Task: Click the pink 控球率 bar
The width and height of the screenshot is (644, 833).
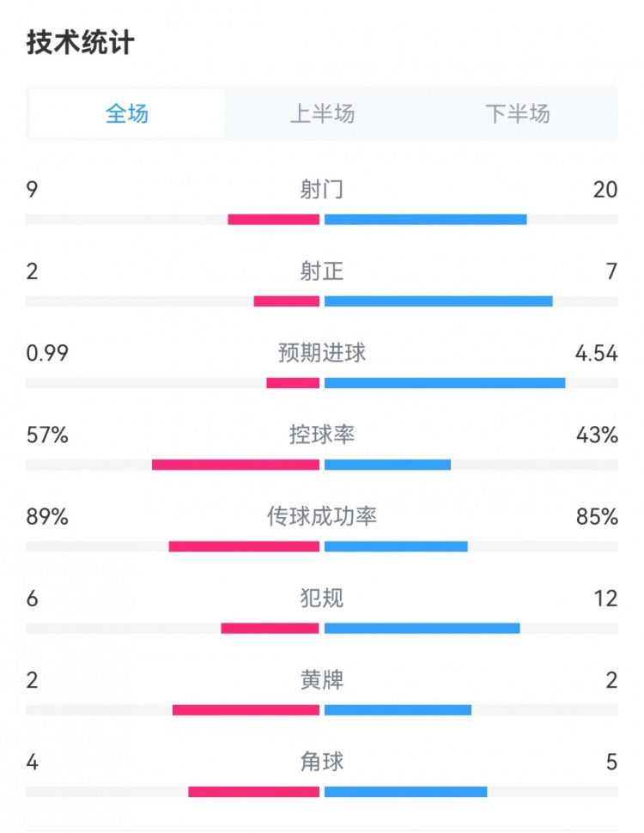Action: click(x=235, y=465)
